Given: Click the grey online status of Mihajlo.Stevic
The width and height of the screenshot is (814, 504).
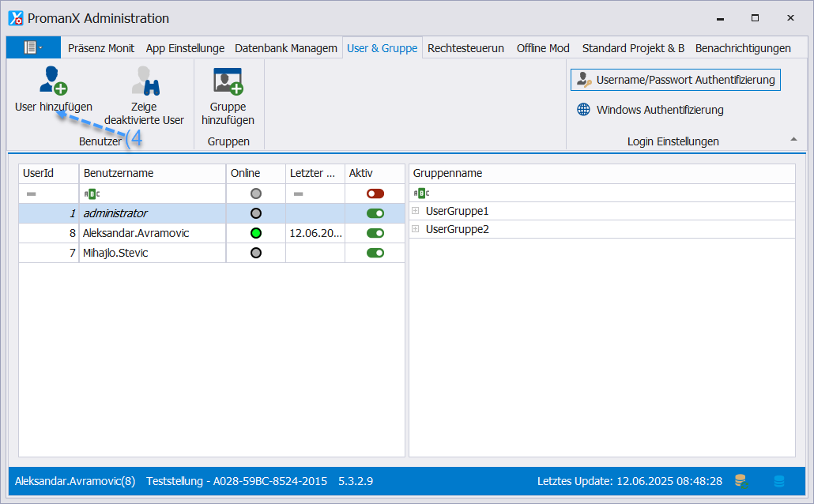Looking at the screenshot, I should tap(256, 253).
